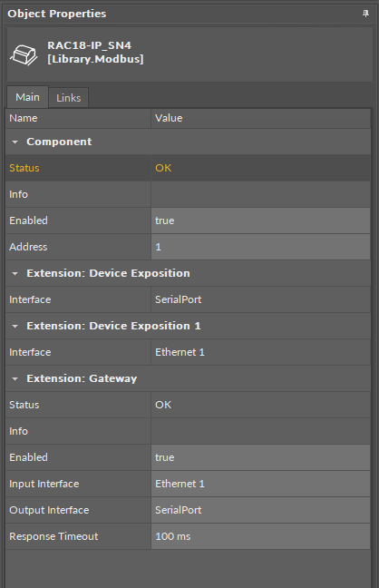Viewport: 379px width, 588px height.
Task: Collapse Extension: Gateway section
Action: click(x=15, y=378)
